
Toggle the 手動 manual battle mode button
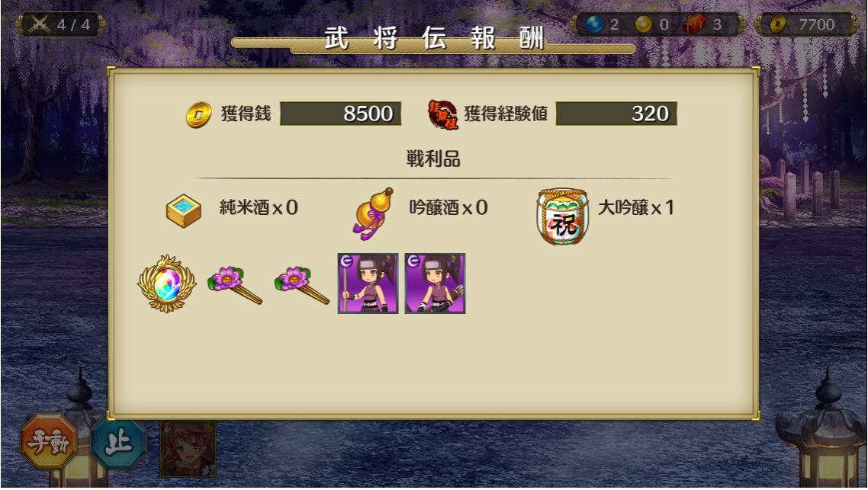pyautogui.click(x=49, y=442)
